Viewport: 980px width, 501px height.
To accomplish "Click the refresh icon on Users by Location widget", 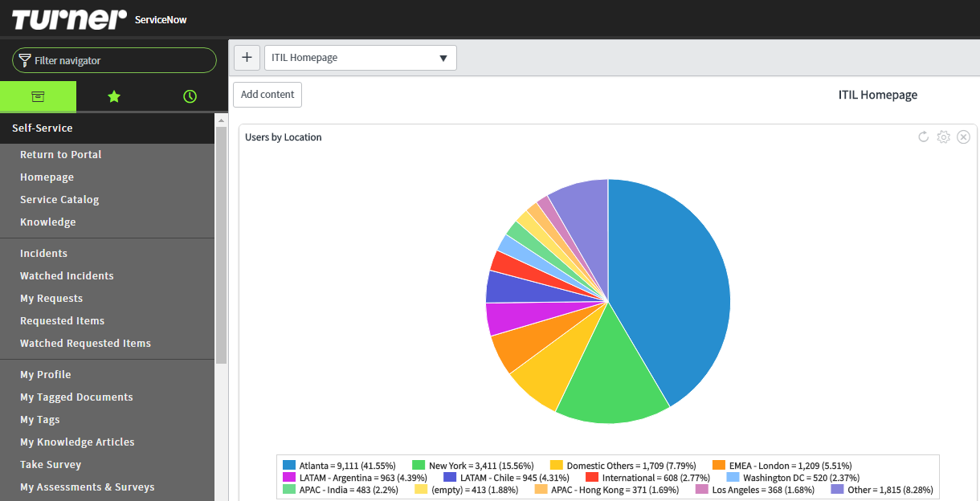I will coord(924,137).
